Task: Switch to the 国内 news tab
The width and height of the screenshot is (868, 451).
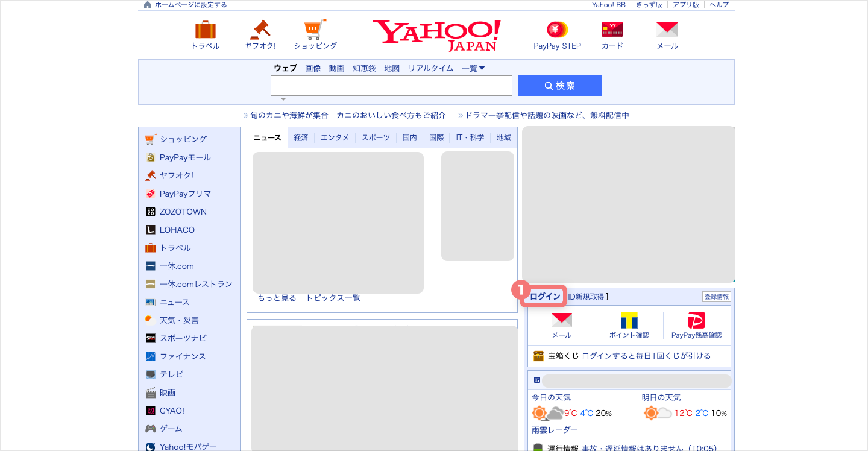Action: coord(409,137)
